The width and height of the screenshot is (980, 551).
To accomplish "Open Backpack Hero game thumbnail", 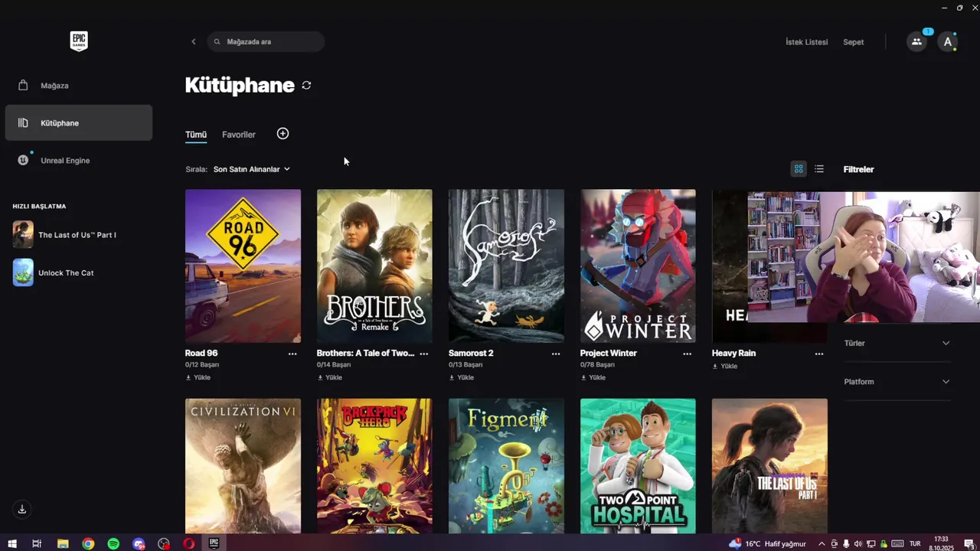I will click(x=374, y=465).
